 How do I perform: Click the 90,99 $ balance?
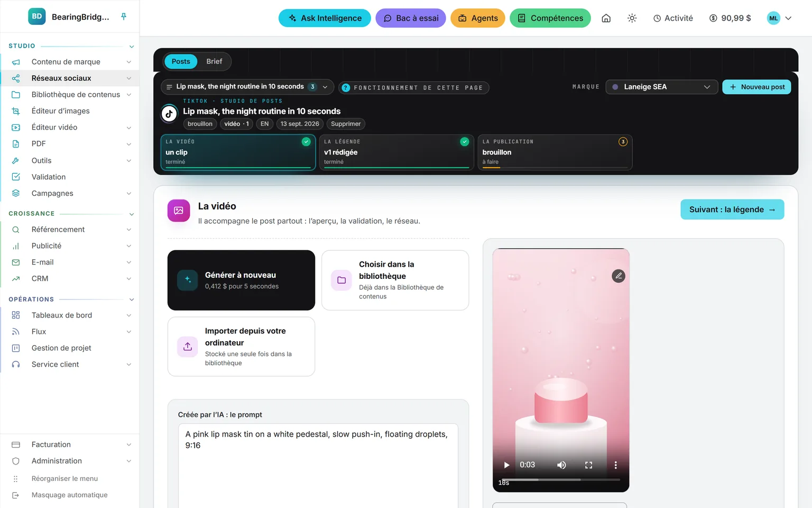(x=730, y=18)
